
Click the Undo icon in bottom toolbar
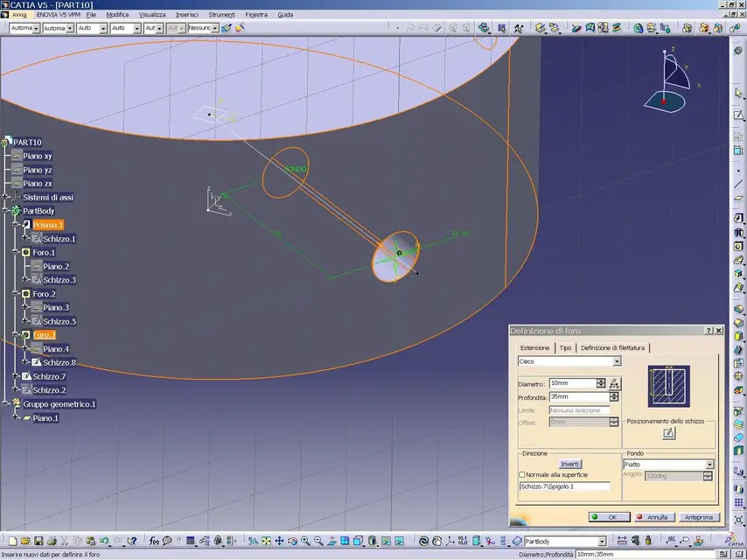(x=104, y=541)
